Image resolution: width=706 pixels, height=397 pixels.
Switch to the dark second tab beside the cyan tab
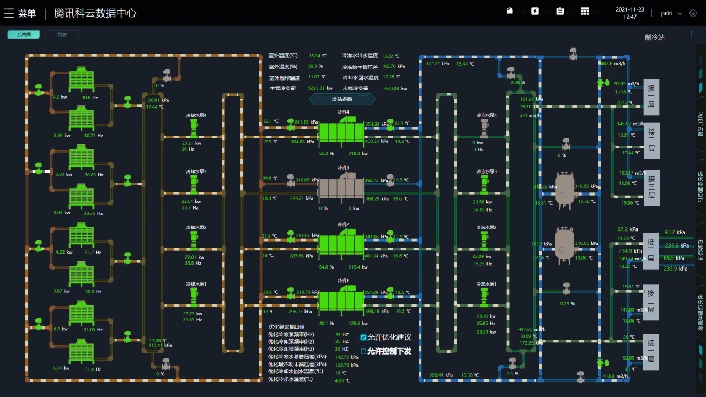[x=62, y=34]
